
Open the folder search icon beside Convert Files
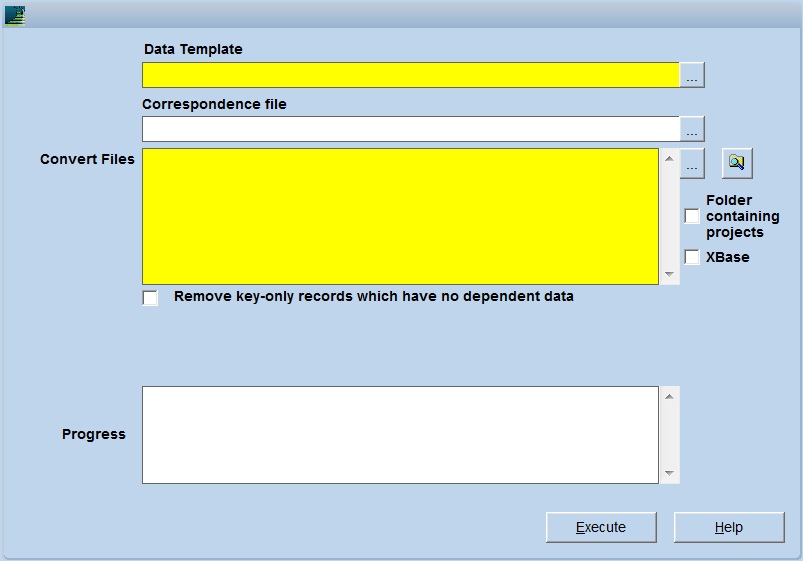click(737, 163)
